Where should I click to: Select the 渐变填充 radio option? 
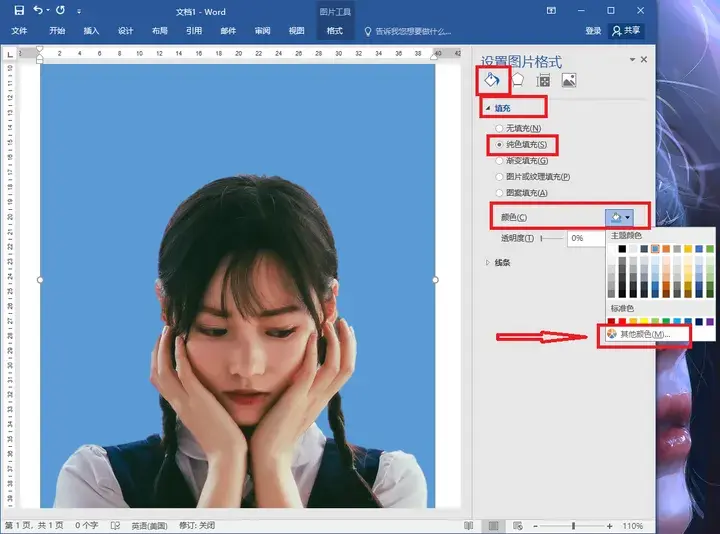click(x=499, y=161)
